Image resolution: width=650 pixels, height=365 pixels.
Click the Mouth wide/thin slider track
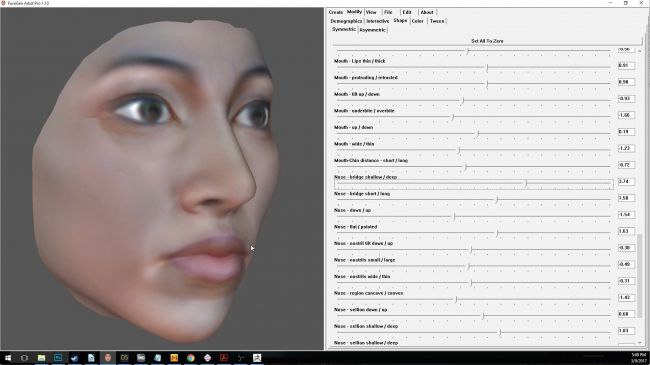click(x=473, y=150)
